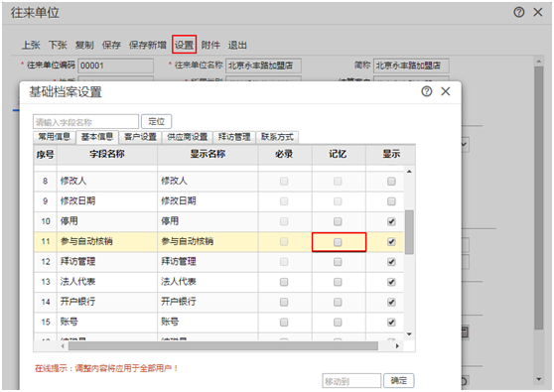
Task: Toggle 必录 checkbox for 法人代表
Action: coord(284,282)
